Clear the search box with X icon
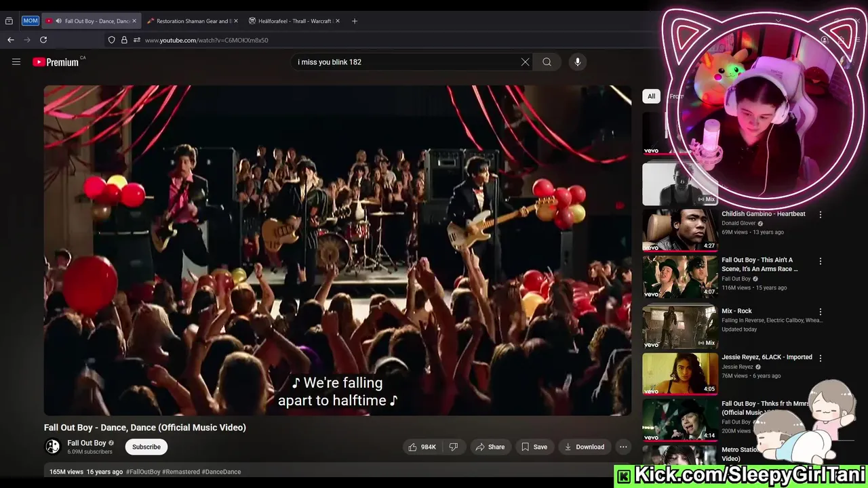This screenshot has height=488, width=868. [525, 62]
